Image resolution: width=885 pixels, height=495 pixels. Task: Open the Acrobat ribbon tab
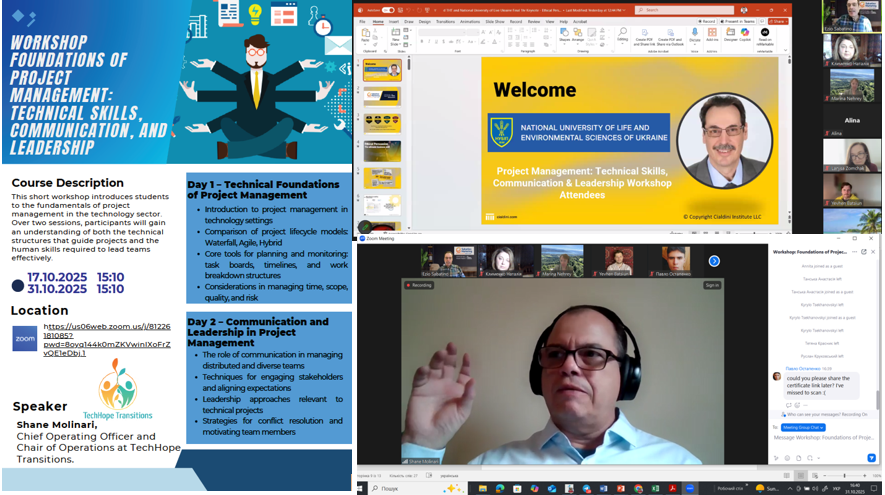[580, 21]
